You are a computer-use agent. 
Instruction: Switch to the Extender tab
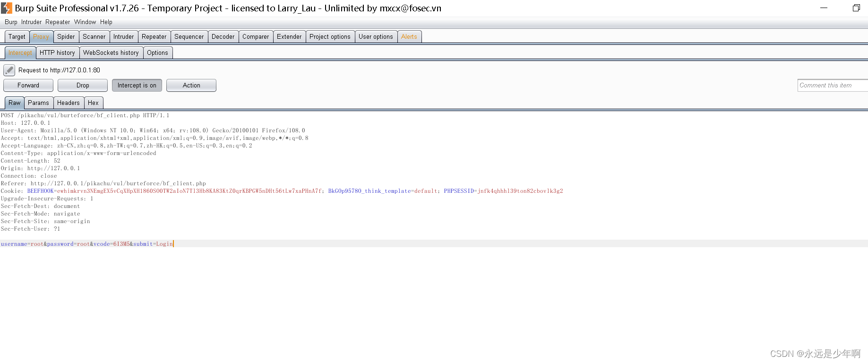point(289,37)
